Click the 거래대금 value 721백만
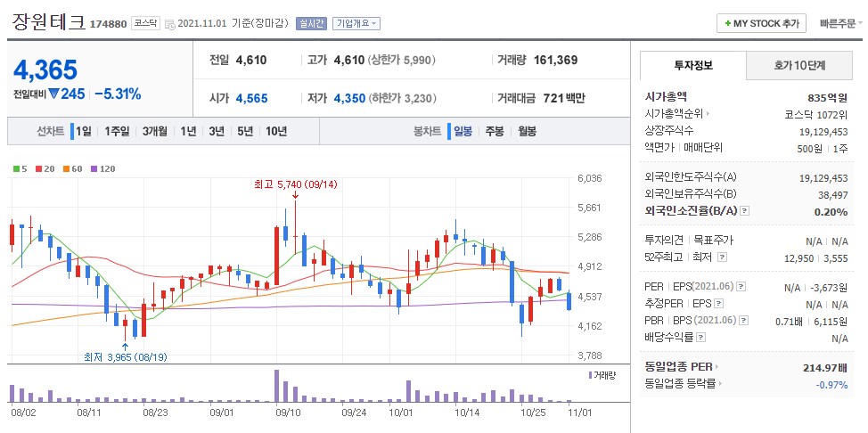The height and width of the screenshot is (433, 868). [563, 99]
